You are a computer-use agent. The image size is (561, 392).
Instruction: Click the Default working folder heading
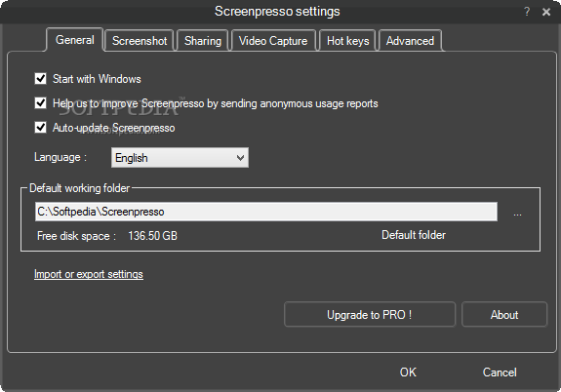coord(79,188)
